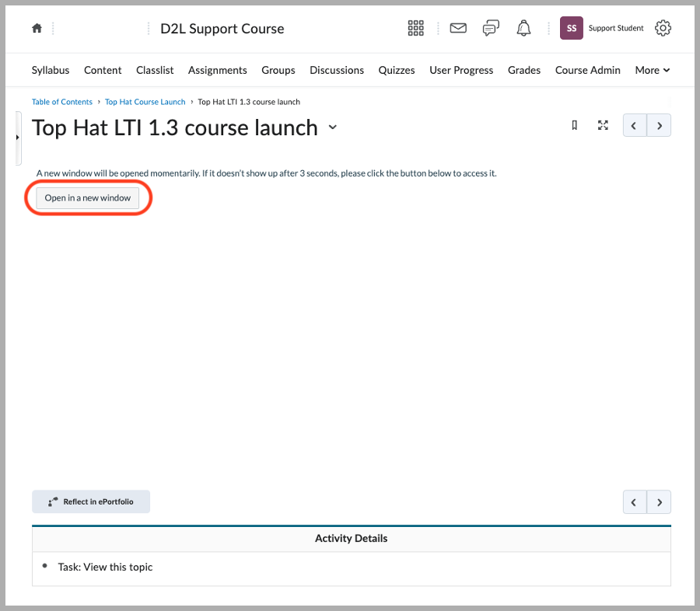700x611 pixels.
Task: Click the Top Hat Course Launch breadcrumb
Action: point(145,101)
